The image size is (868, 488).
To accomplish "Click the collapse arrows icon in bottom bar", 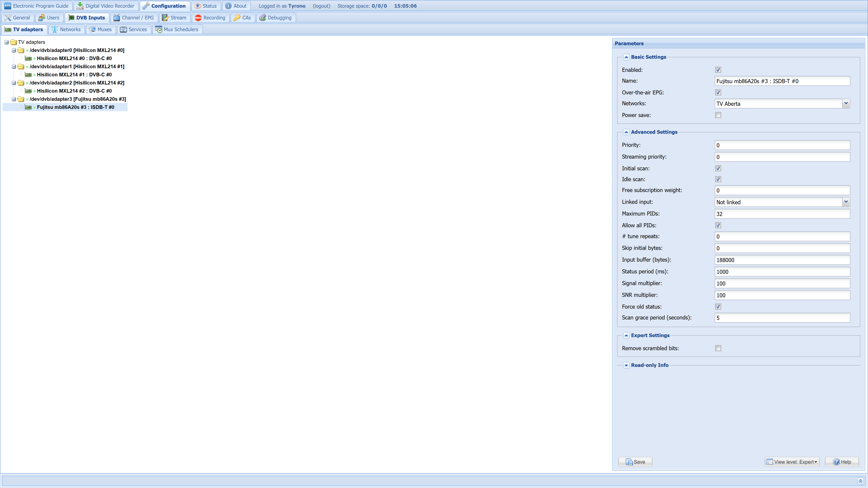I will tap(860, 481).
